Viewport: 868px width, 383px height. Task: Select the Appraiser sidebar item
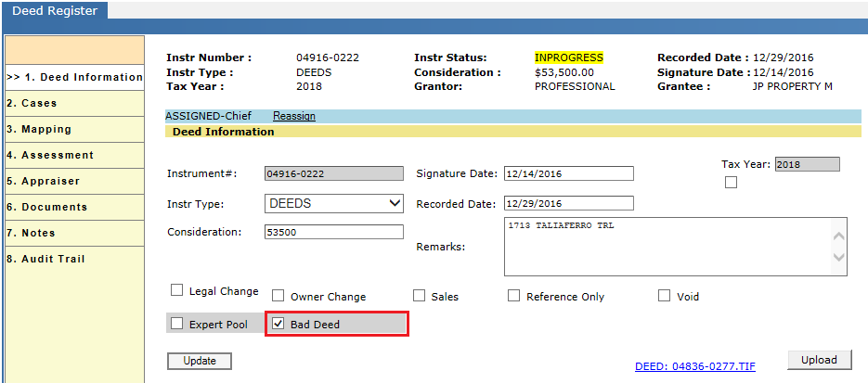(x=74, y=181)
